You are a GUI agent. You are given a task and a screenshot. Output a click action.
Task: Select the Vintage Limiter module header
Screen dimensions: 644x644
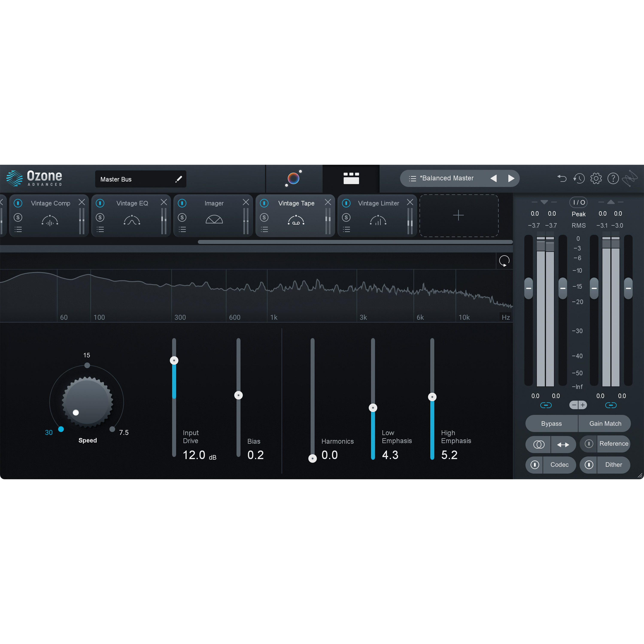[378, 203]
